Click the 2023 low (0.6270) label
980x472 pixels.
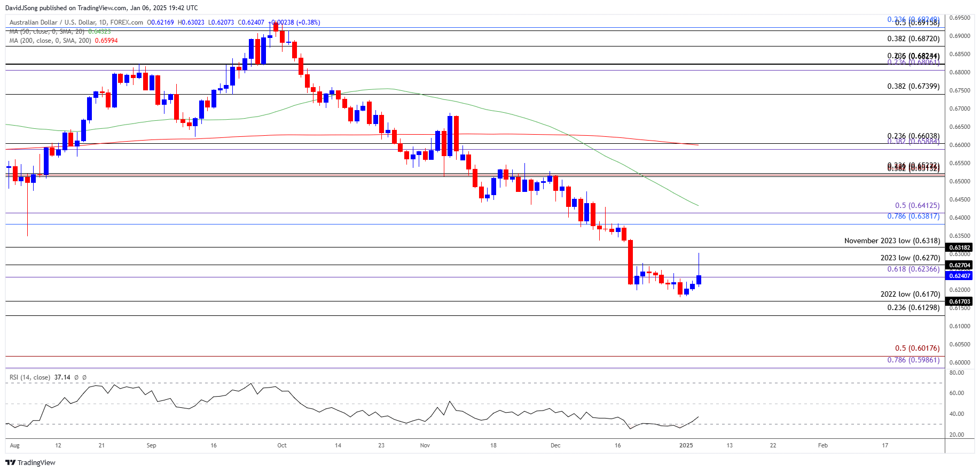[x=910, y=258]
